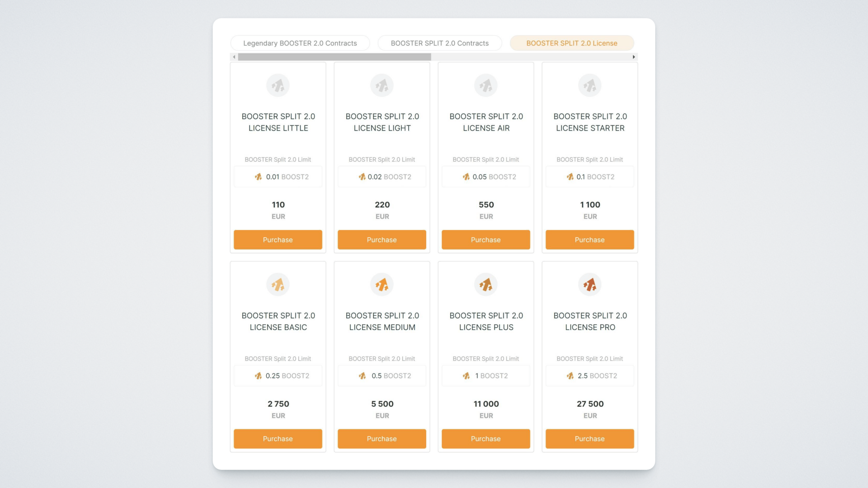Buy the LICENSE STARTER for 1 100 EUR
The height and width of the screenshot is (488, 868).
[x=590, y=240]
